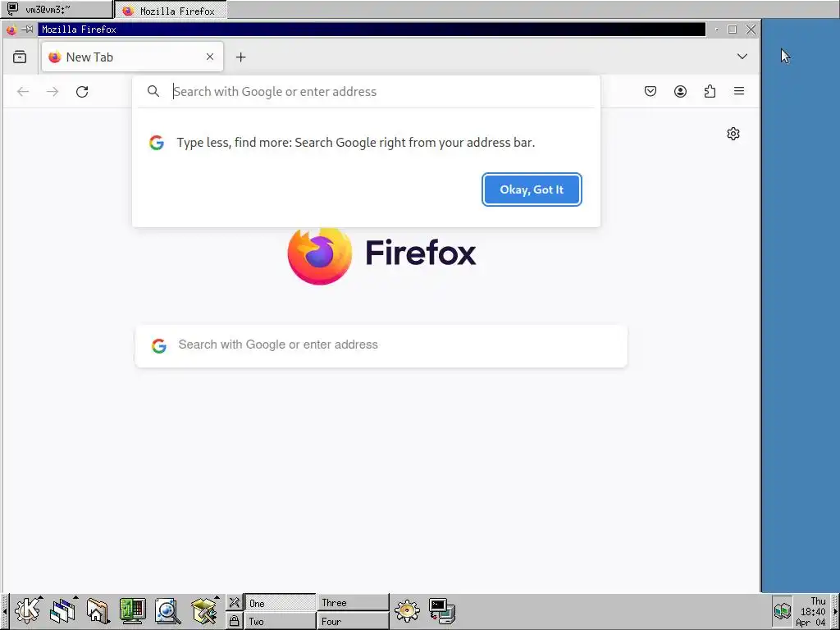Switch to vm3@vm3 terminal taskbar entry
This screenshot has width=840, height=630.
57,9
